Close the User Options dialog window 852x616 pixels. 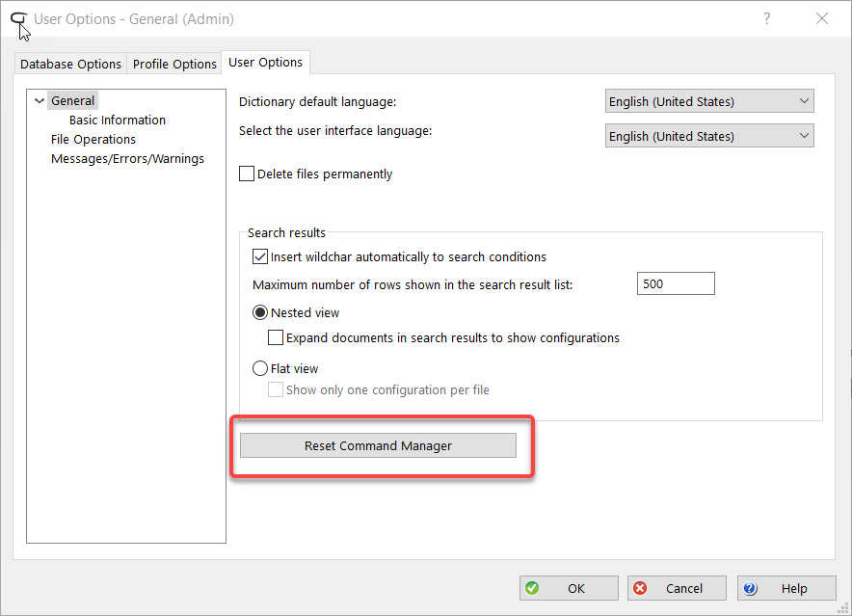coord(822,18)
